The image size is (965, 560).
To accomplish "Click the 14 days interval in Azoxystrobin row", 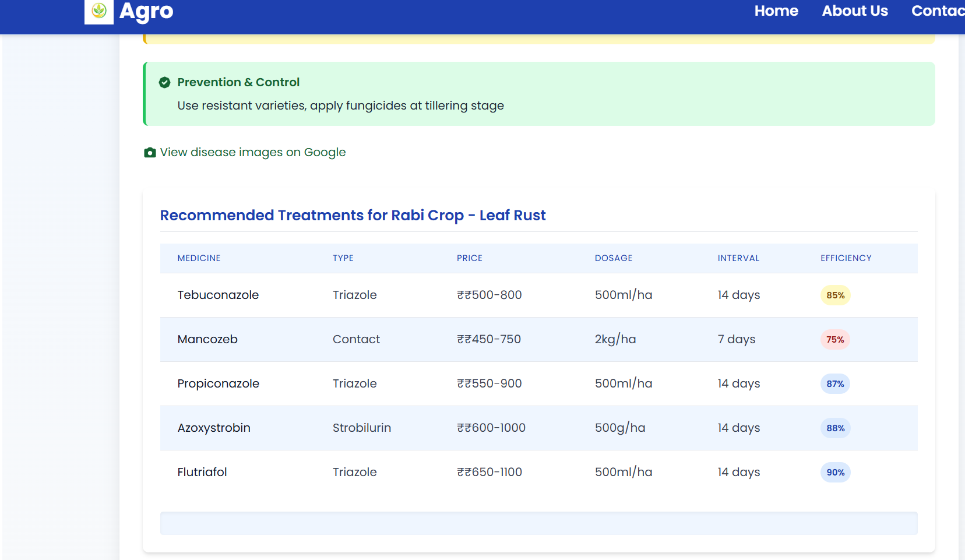I will point(739,428).
